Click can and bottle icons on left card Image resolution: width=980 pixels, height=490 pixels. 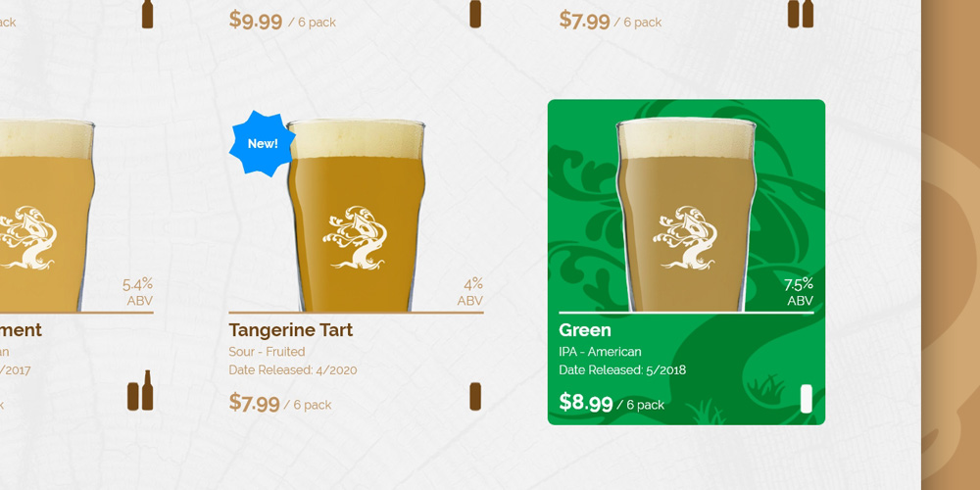coord(140,391)
